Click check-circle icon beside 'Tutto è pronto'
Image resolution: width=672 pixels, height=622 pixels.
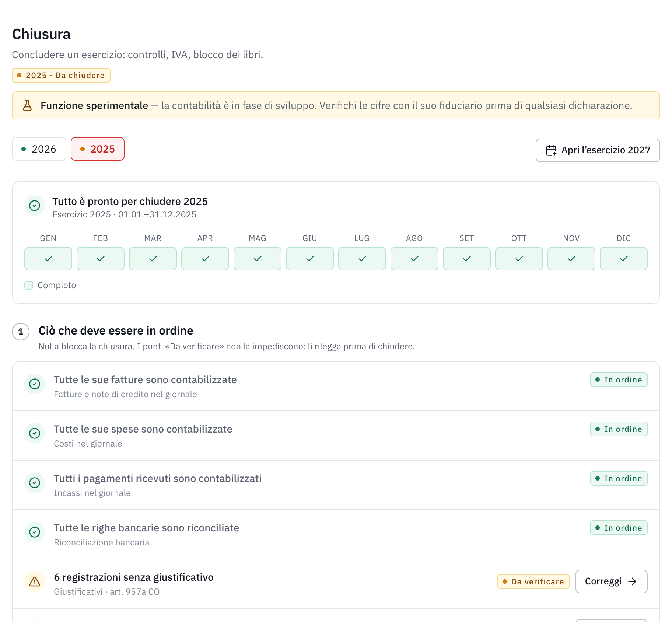coord(35,206)
